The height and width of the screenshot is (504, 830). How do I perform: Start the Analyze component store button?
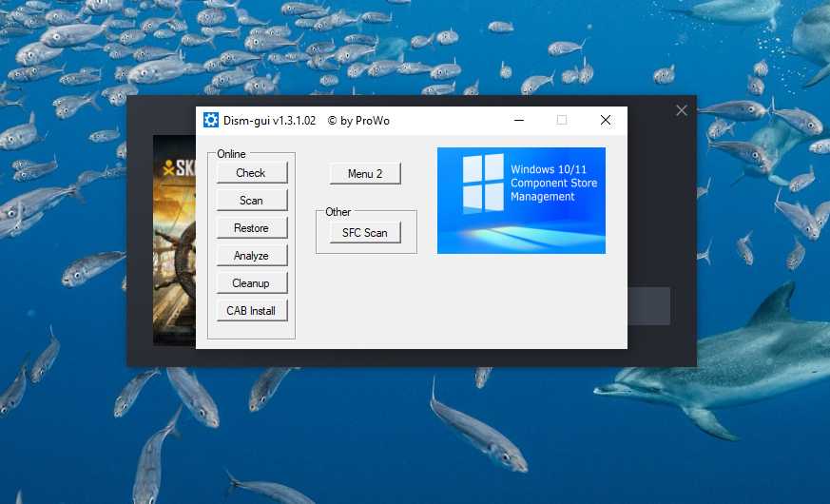pos(252,256)
